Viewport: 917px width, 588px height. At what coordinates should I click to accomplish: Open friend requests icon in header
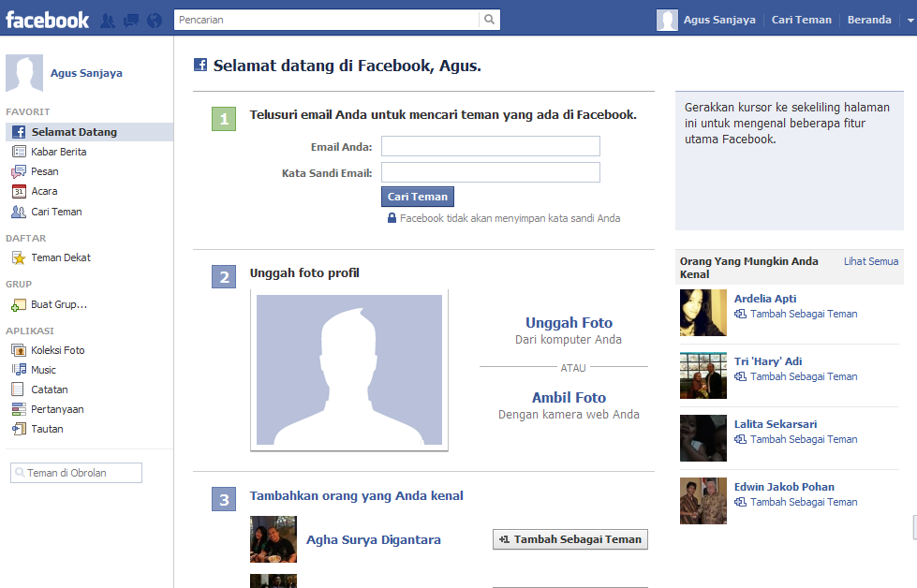[x=108, y=21]
